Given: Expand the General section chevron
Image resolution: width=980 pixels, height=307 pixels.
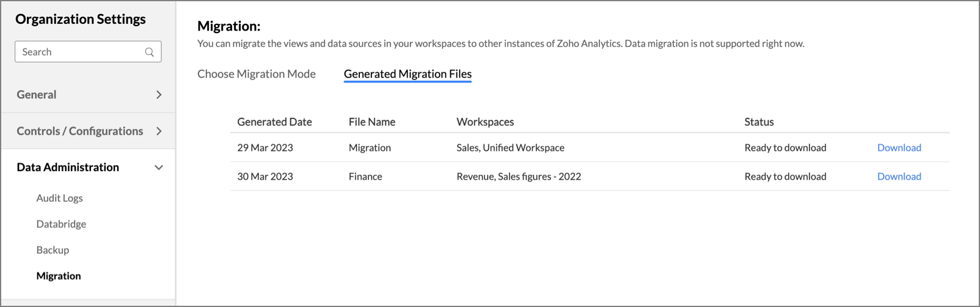Looking at the screenshot, I should (159, 95).
